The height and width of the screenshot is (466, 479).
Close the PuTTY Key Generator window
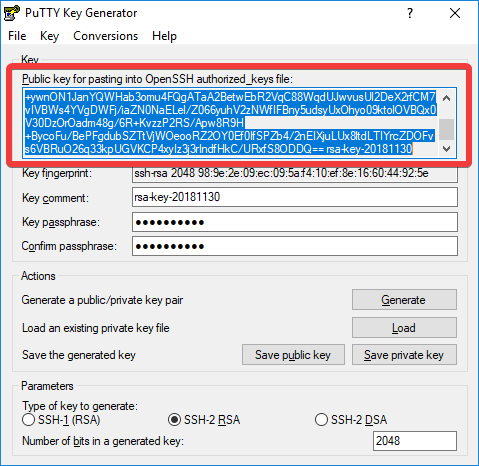point(455,13)
